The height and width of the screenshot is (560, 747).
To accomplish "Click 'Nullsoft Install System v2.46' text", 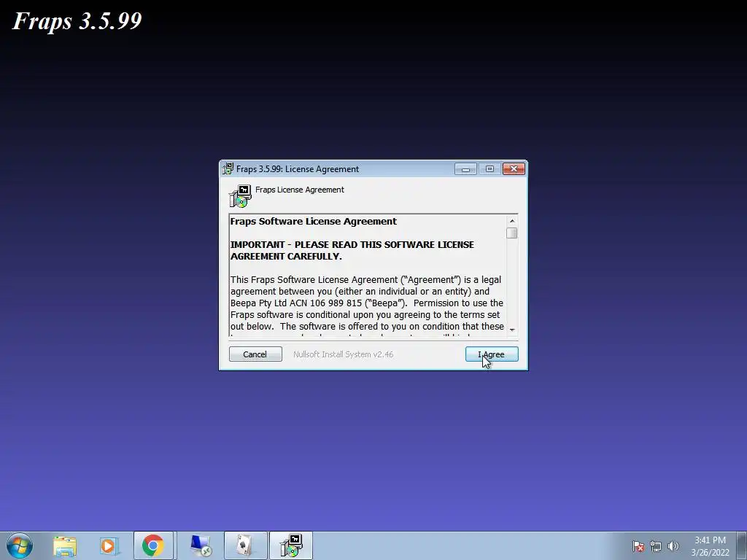I will (344, 354).
